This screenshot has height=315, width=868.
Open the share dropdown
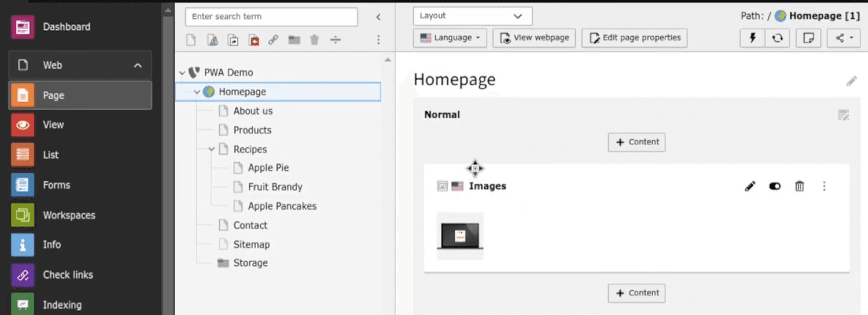(844, 38)
